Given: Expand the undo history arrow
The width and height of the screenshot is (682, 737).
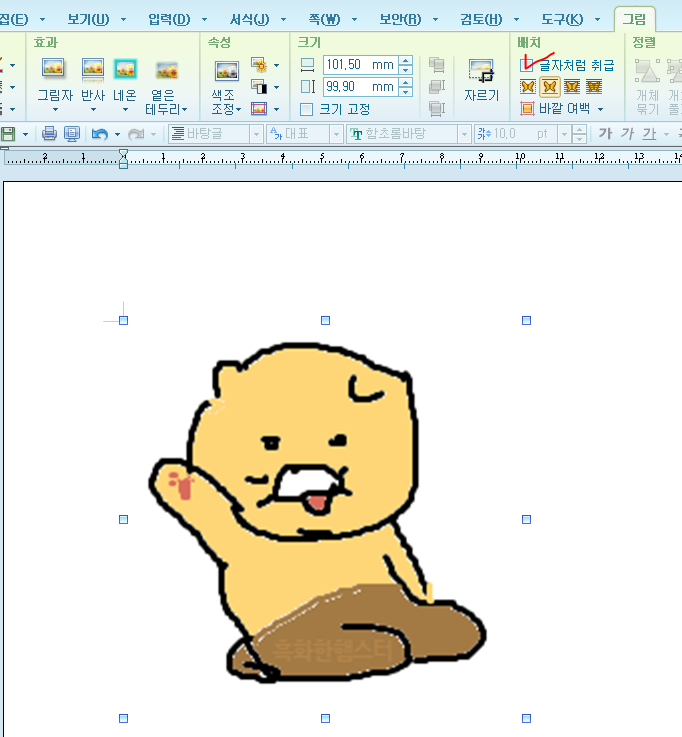Looking at the screenshot, I should click(x=117, y=134).
